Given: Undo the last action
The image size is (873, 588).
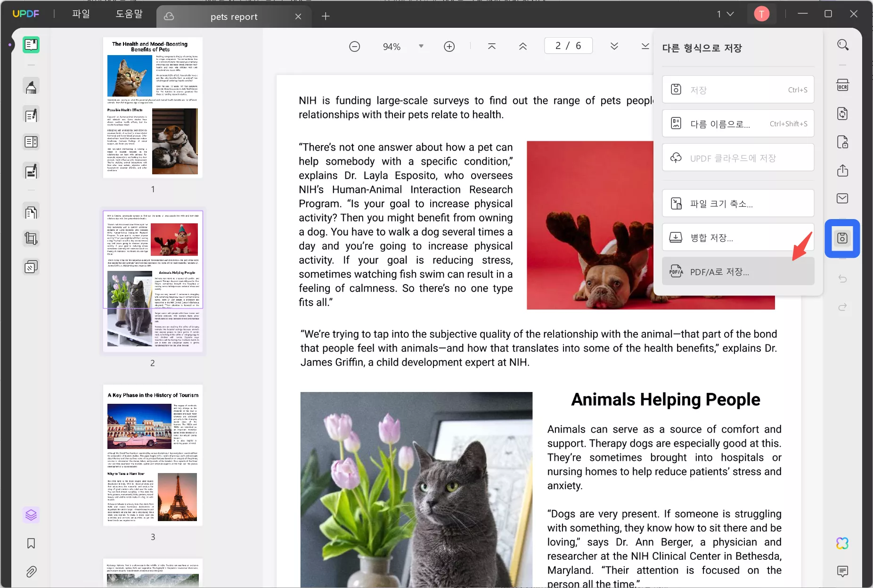Looking at the screenshot, I should click(x=843, y=278).
